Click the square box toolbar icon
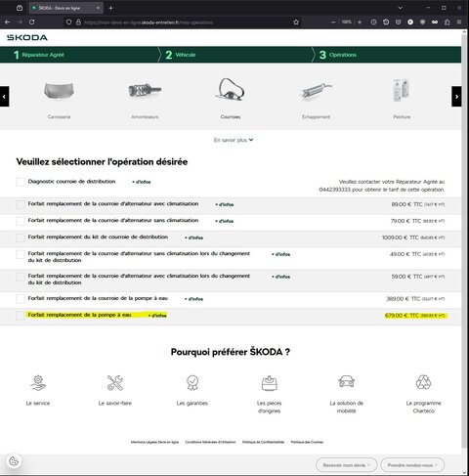The image size is (469, 476). tap(398, 22)
